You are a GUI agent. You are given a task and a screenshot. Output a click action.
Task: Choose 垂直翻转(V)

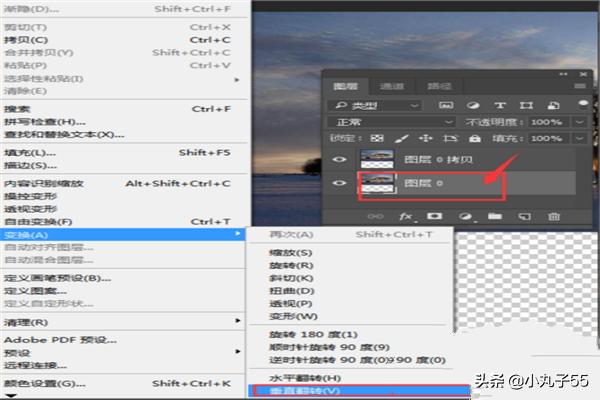pos(359,391)
